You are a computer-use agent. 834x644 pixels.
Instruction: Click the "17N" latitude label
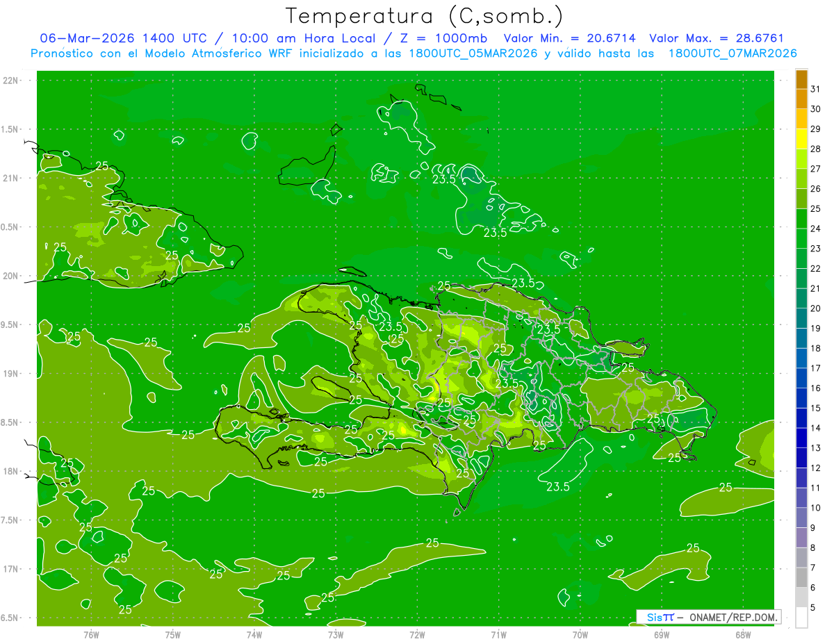(12, 569)
